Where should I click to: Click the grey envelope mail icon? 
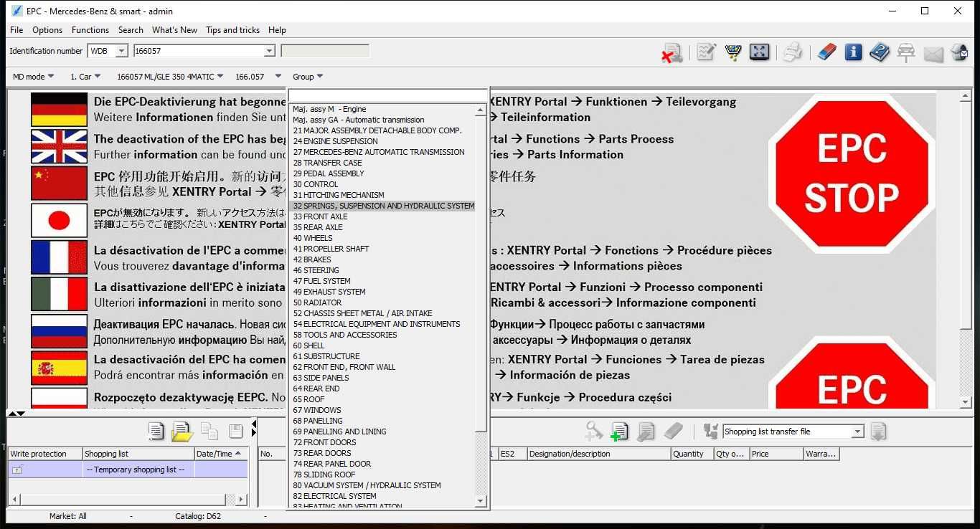(933, 53)
